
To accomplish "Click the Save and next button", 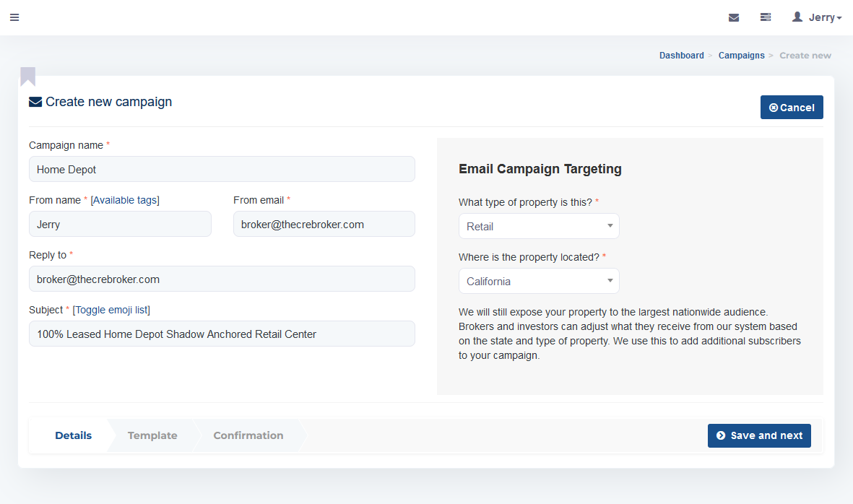I will point(759,435).
